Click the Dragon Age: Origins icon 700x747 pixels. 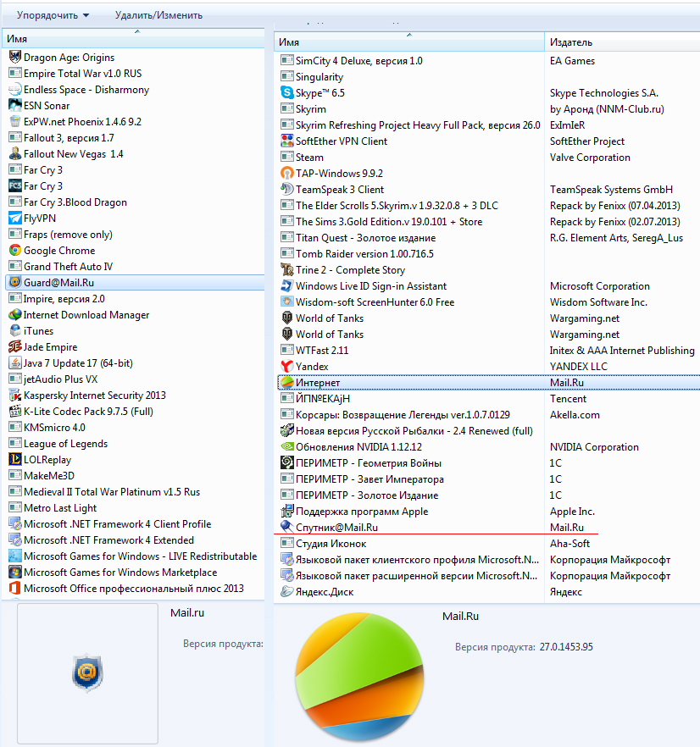[x=15, y=58]
